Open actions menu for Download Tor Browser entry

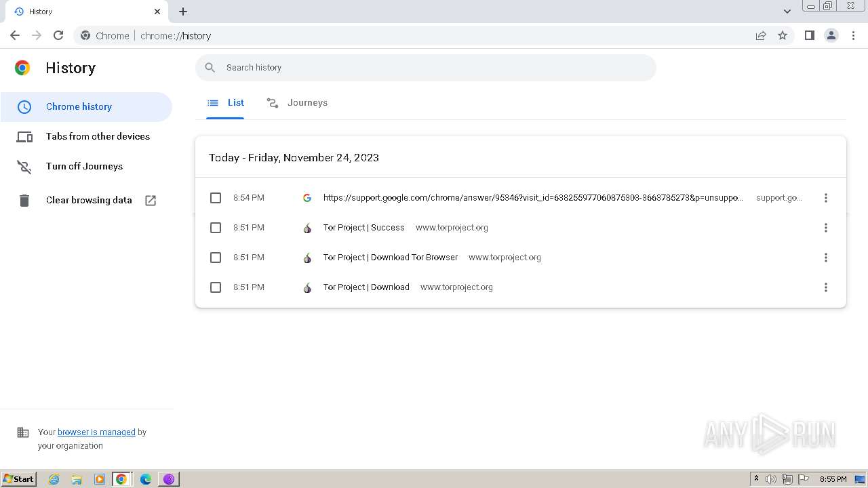[825, 258]
